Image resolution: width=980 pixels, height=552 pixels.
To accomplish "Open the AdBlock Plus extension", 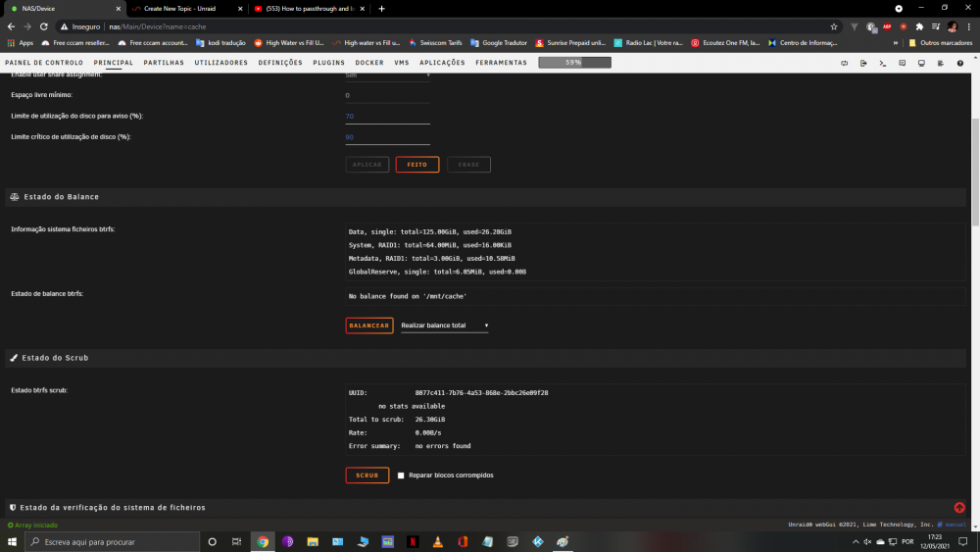I will pos(887,26).
